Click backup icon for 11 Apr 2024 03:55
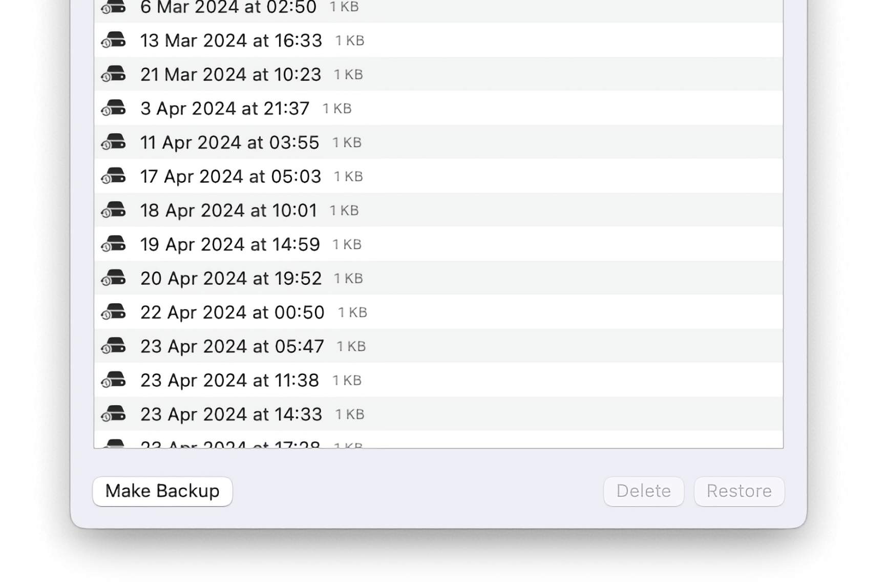Image resolution: width=886 pixels, height=588 pixels. [113, 142]
